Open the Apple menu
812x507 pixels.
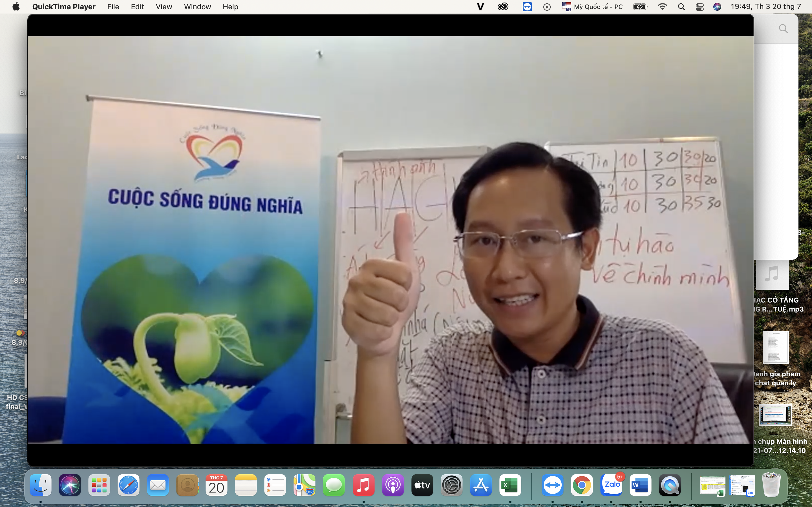16,7
